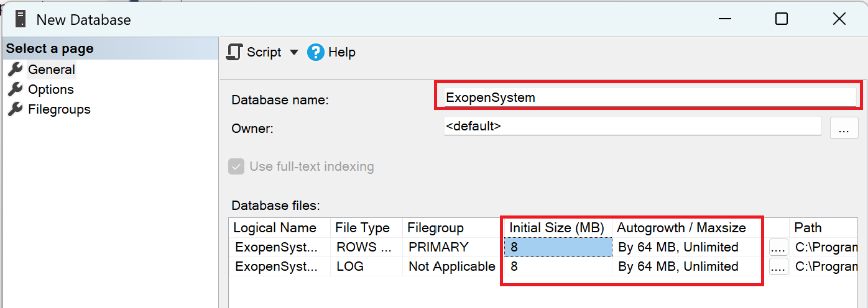The height and width of the screenshot is (308, 868).
Task: Click the blue Help question mark icon
Action: (316, 52)
